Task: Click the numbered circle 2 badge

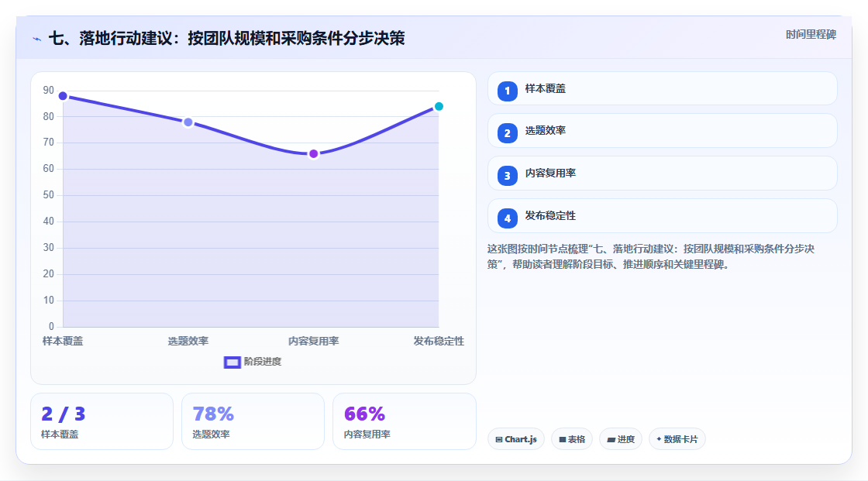Action: tap(507, 133)
